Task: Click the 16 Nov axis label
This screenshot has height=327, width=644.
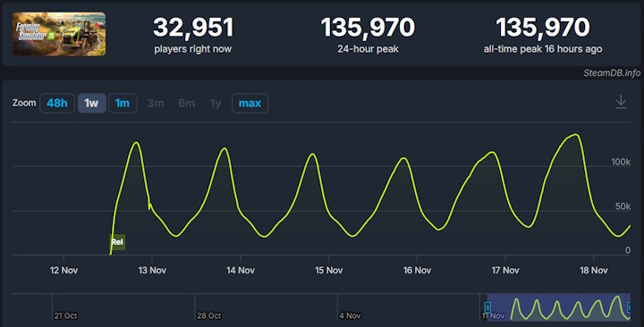Action: click(417, 271)
